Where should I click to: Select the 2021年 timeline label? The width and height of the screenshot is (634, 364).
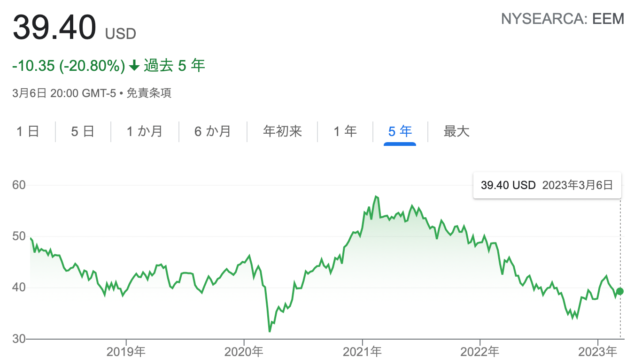point(362,351)
